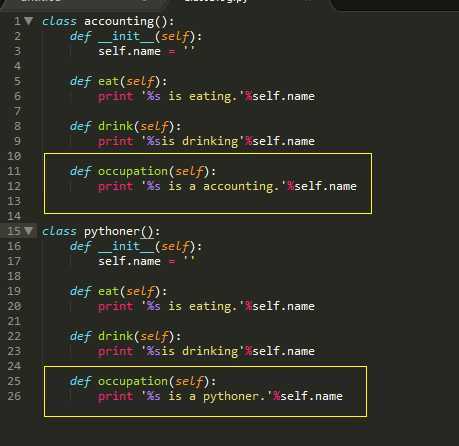
Task: Click 'self.name' assignment on line 3
Action: [x=146, y=51]
